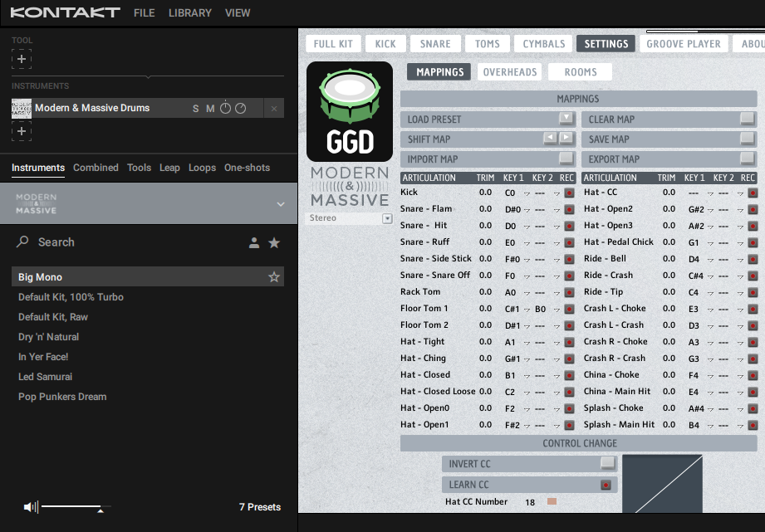Open the LOAD PRESET dropdown
Image resolution: width=765 pixels, height=532 pixels.
tap(566, 119)
